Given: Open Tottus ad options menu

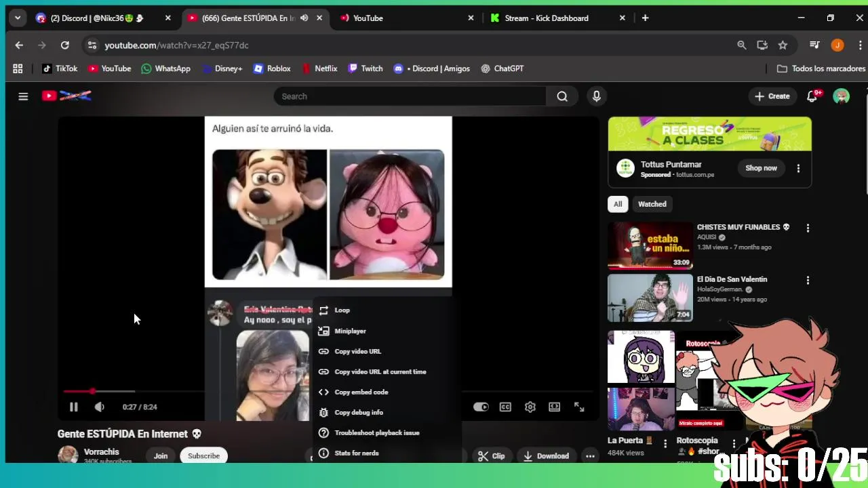Looking at the screenshot, I should 798,168.
